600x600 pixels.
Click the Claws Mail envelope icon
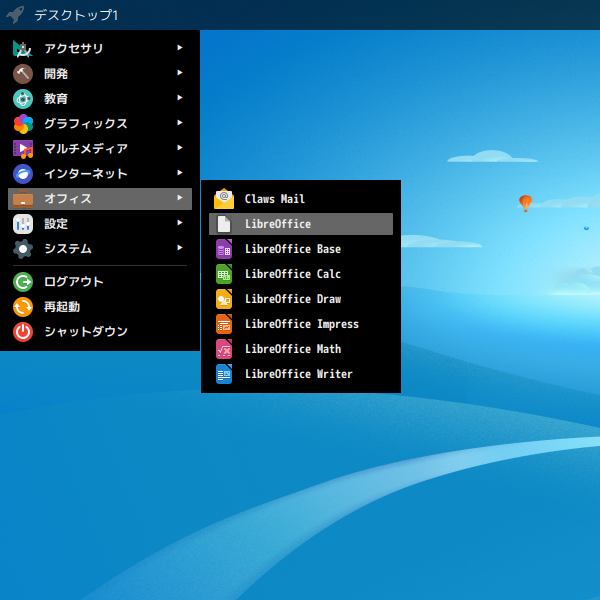coord(224,199)
